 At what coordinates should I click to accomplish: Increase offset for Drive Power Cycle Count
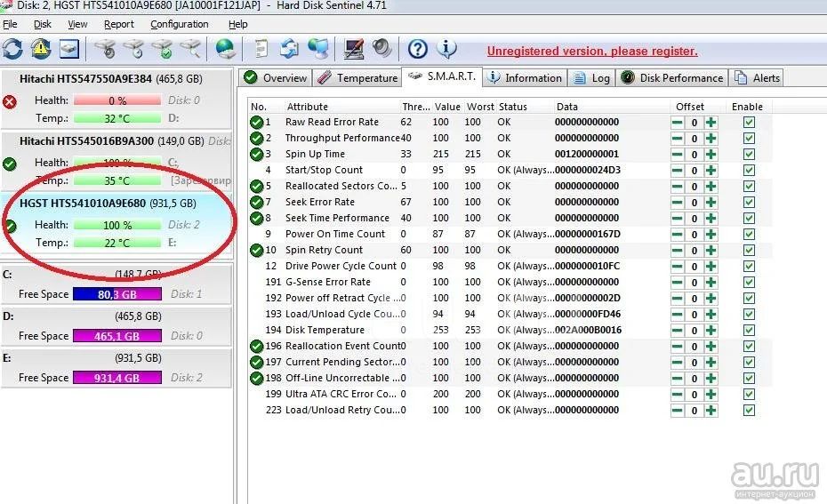711,267
